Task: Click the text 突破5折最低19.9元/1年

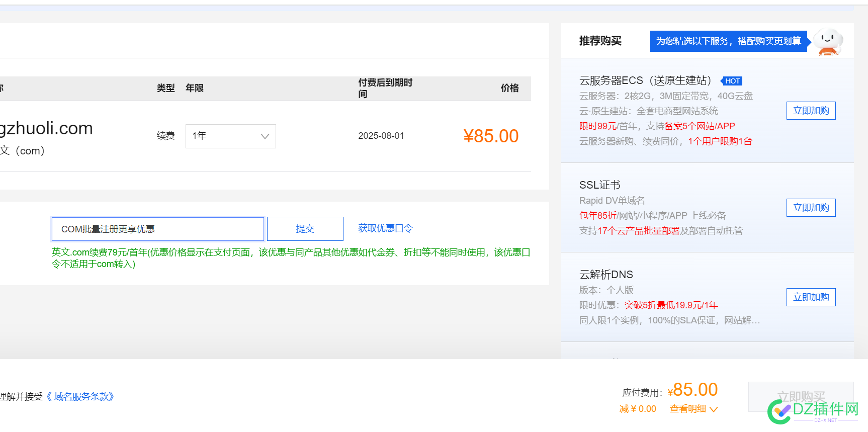Action: click(671, 305)
